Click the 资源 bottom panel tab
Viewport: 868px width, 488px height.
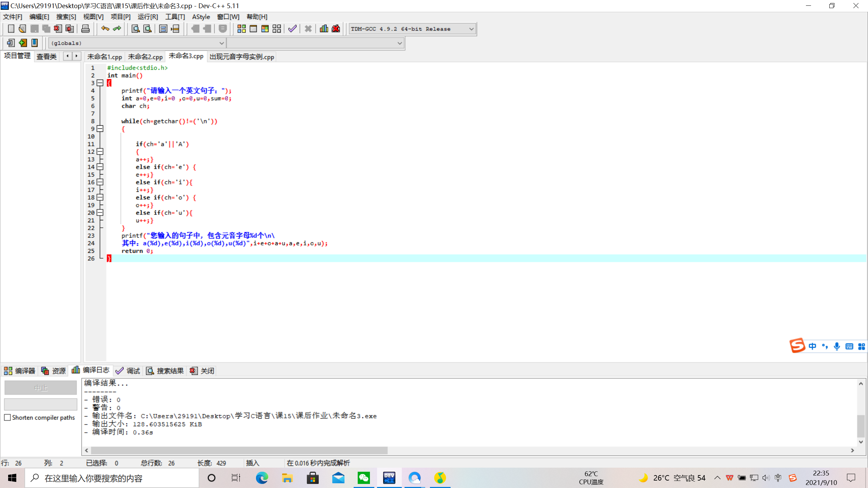coord(53,371)
